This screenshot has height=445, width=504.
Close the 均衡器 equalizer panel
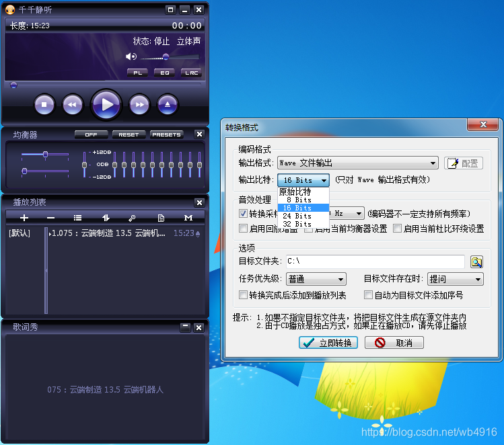(199, 134)
